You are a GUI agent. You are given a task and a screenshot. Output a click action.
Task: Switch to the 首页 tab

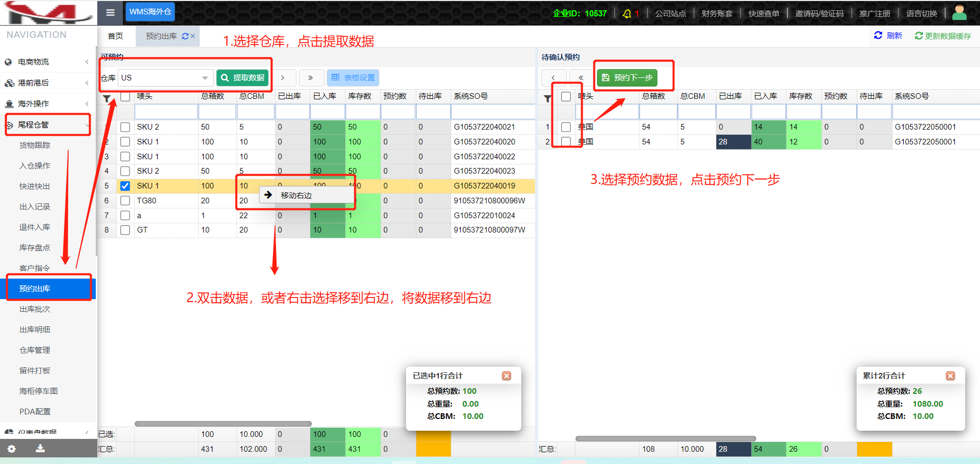point(116,36)
